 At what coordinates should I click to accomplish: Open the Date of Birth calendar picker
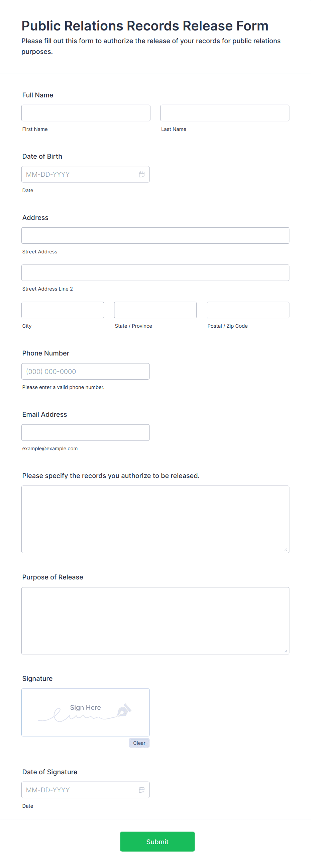[142, 174]
